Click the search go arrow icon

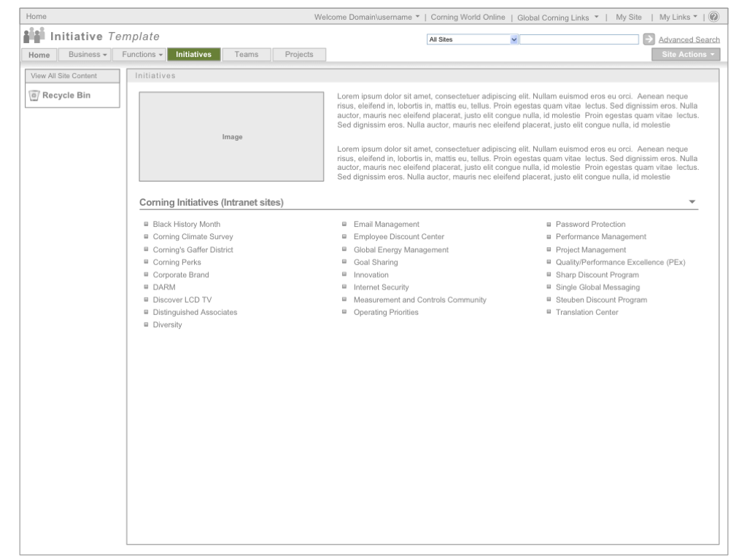point(649,39)
